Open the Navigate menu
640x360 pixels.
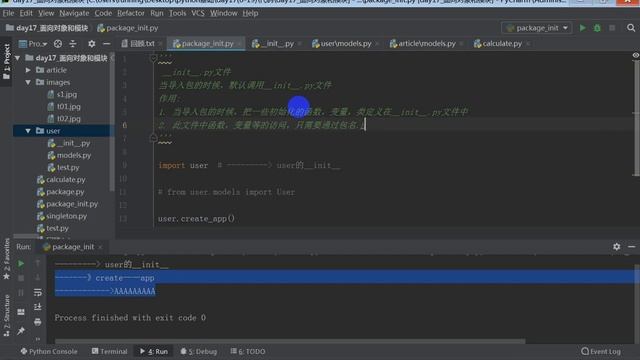[74, 13]
